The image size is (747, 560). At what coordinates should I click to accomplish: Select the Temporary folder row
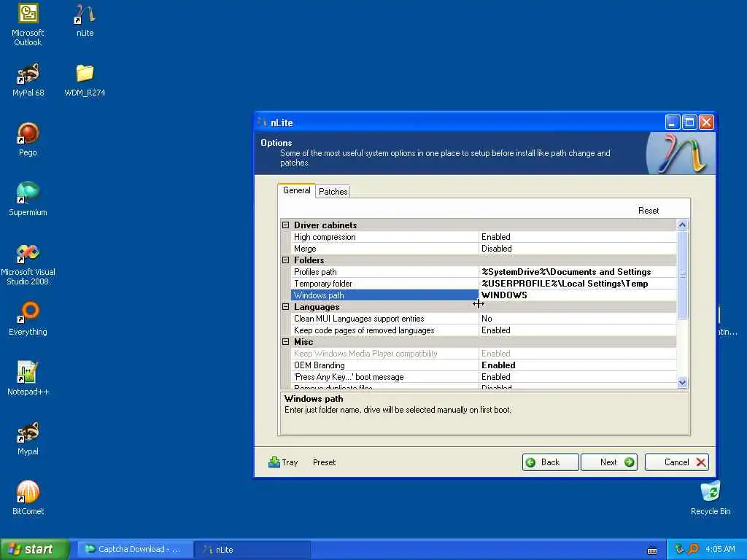click(x=484, y=284)
